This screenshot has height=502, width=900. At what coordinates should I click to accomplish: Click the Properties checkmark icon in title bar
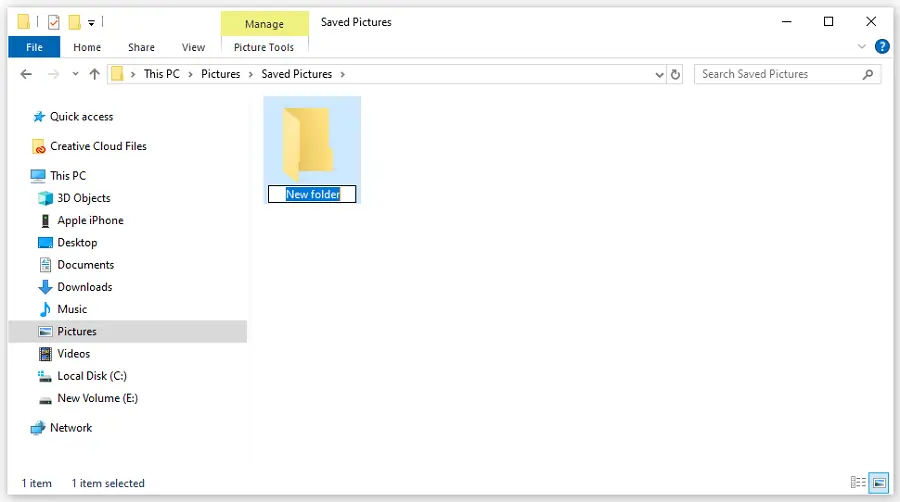pyautogui.click(x=53, y=22)
